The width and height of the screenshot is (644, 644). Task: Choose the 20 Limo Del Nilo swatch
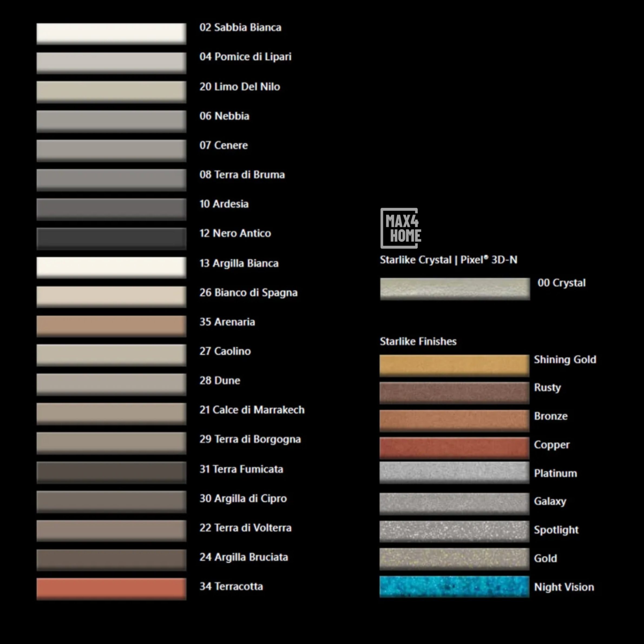pos(111,92)
